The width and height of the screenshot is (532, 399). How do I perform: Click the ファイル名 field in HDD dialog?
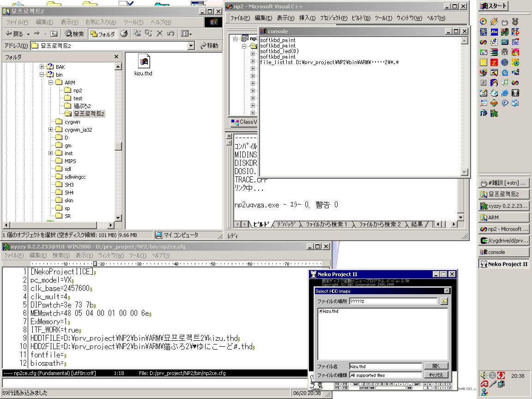386,366
